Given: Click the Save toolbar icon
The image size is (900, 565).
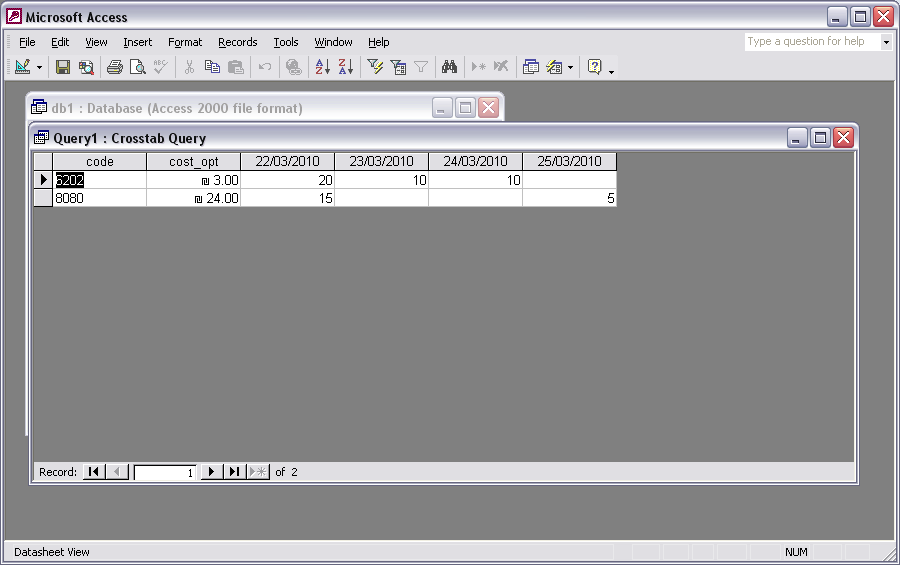Looking at the screenshot, I should [63, 67].
